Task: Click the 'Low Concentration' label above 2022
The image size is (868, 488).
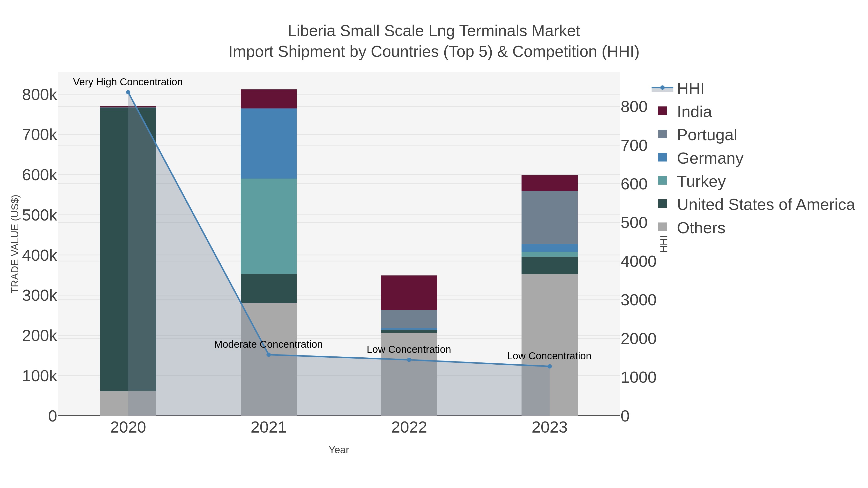Action: coord(409,349)
